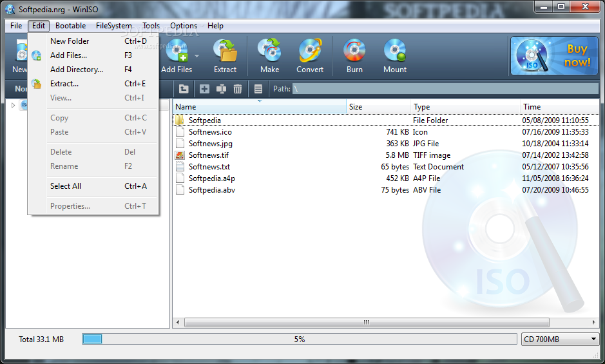Click the Buy now! banner
The width and height of the screenshot is (605, 364).
coord(554,55)
